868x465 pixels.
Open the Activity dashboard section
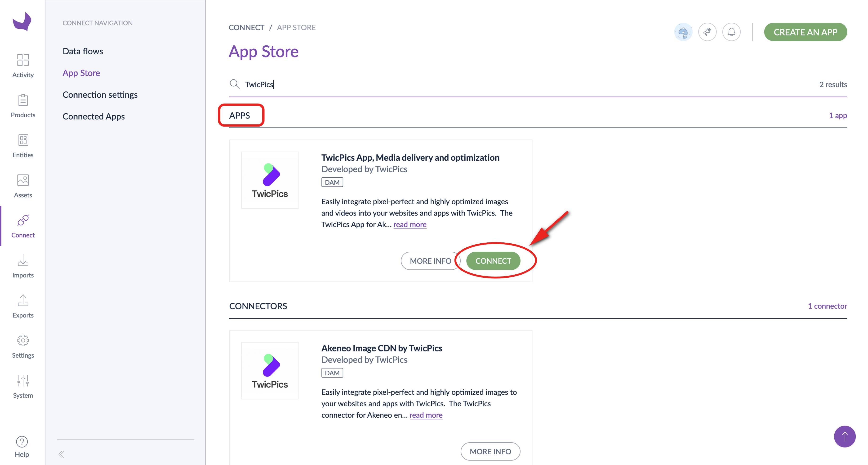coord(23,66)
